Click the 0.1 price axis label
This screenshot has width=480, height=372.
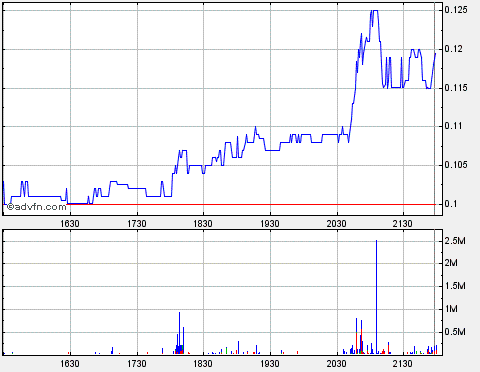451,204
